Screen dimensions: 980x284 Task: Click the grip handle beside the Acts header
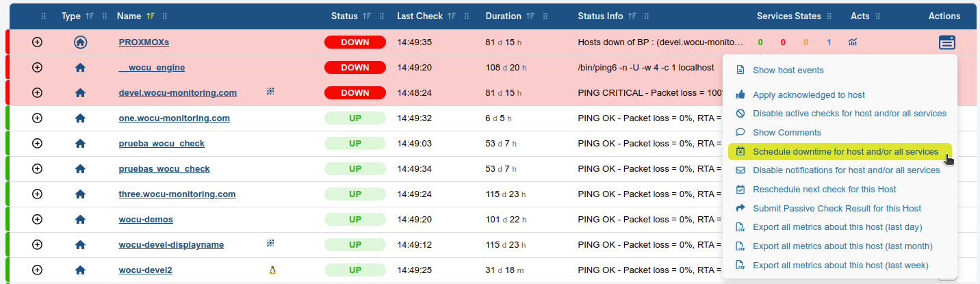point(878,16)
